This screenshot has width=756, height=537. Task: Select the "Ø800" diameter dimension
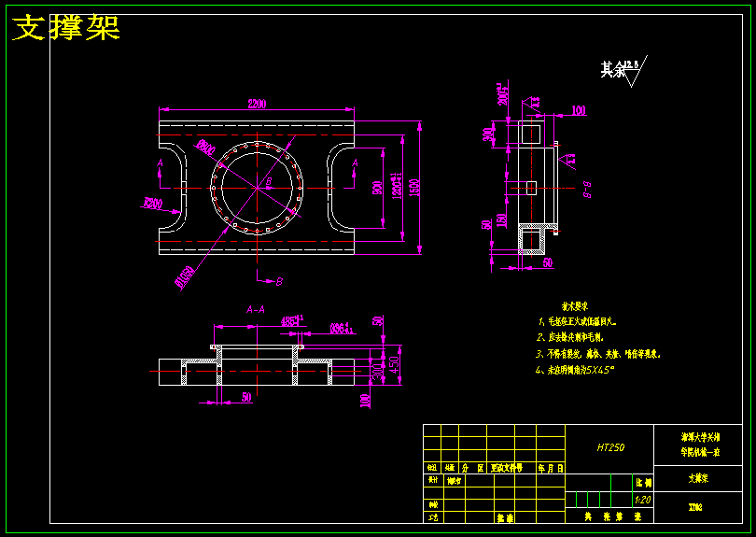(206, 148)
